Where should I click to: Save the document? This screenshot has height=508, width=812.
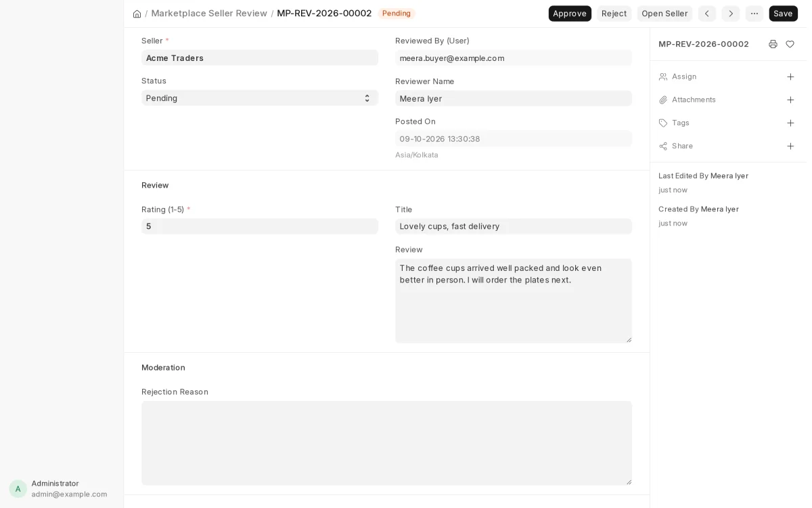783,14
